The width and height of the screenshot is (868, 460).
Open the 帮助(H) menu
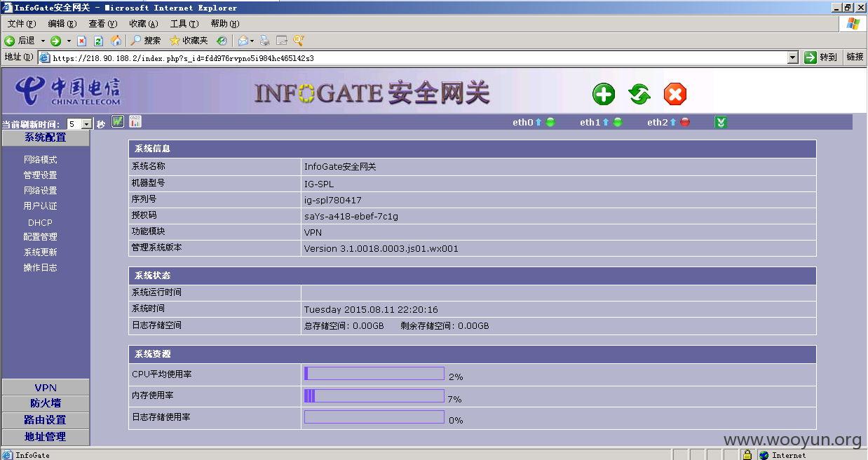pos(225,24)
